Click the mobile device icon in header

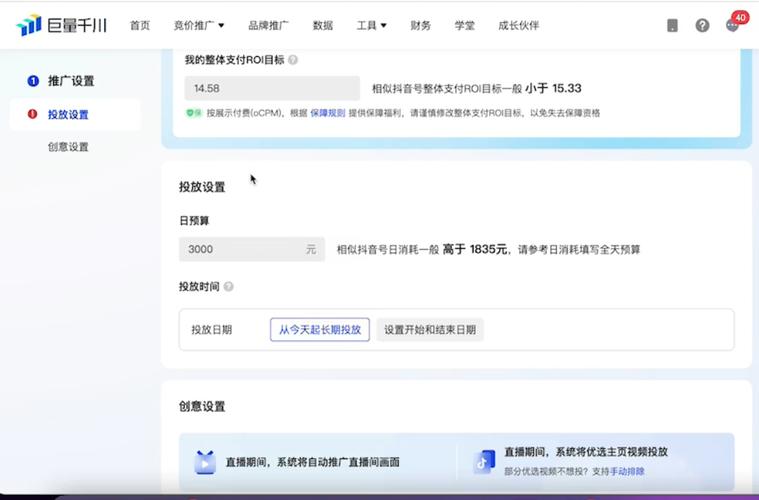672,26
